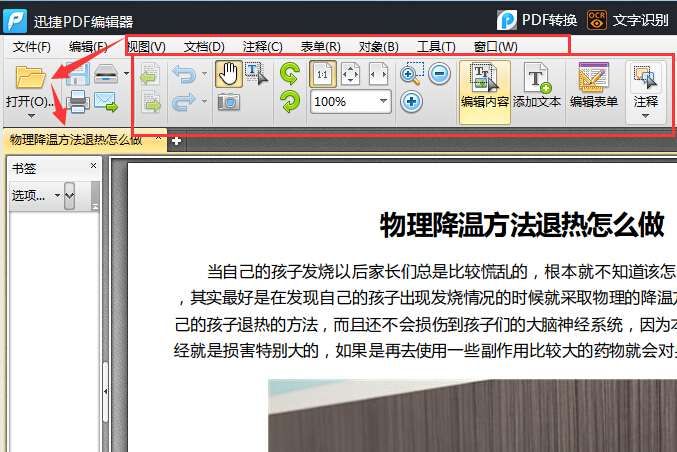
Task: Open the 窗口(W) menu
Action: pyautogui.click(x=495, y=47)
